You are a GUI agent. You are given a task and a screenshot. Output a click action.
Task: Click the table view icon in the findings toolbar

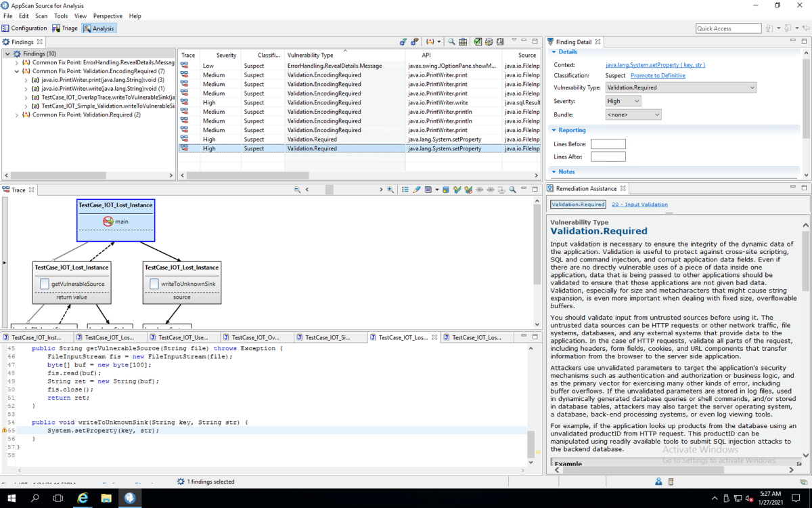[462, 41]
